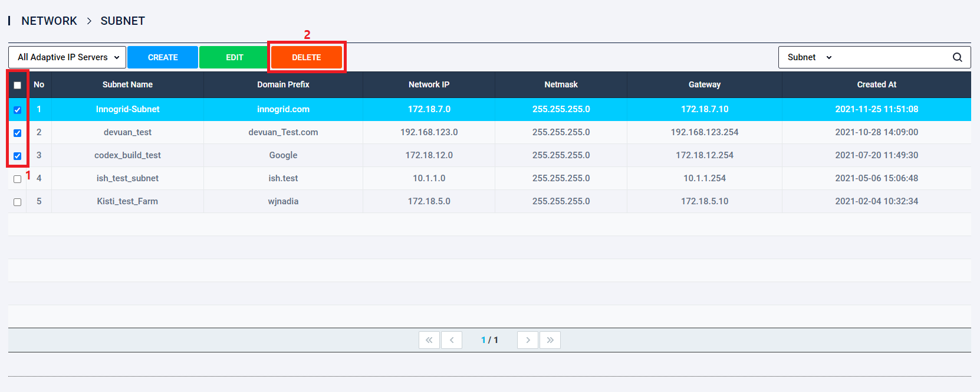This screenshot has height=392, width=980.
Task: Select ish_test_subnet name cell
Action: 127,178
